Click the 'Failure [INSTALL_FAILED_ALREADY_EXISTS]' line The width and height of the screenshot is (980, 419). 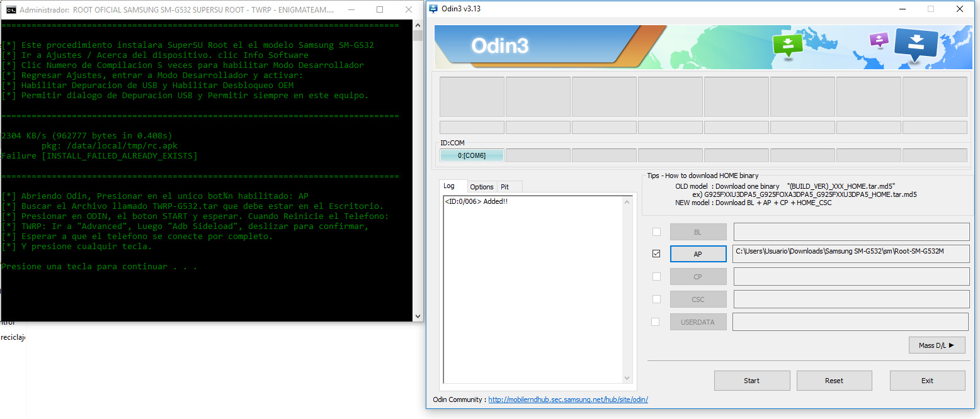coord(100,155)
